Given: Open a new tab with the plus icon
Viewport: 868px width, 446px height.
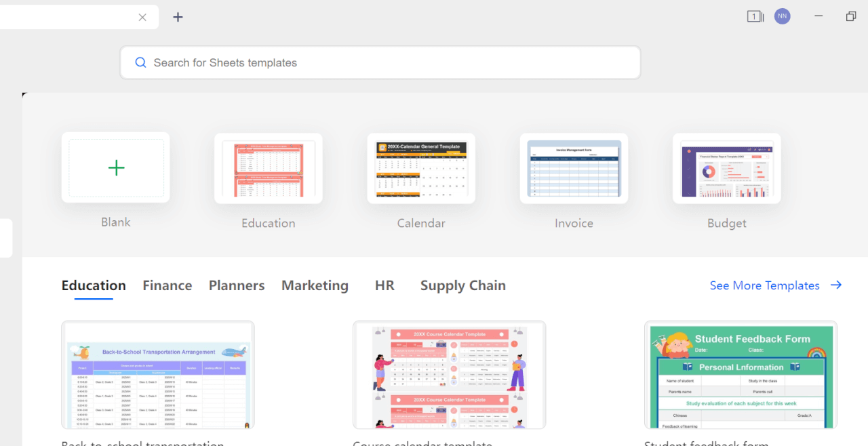Looking at the screenshot, I should pos(178,17).
